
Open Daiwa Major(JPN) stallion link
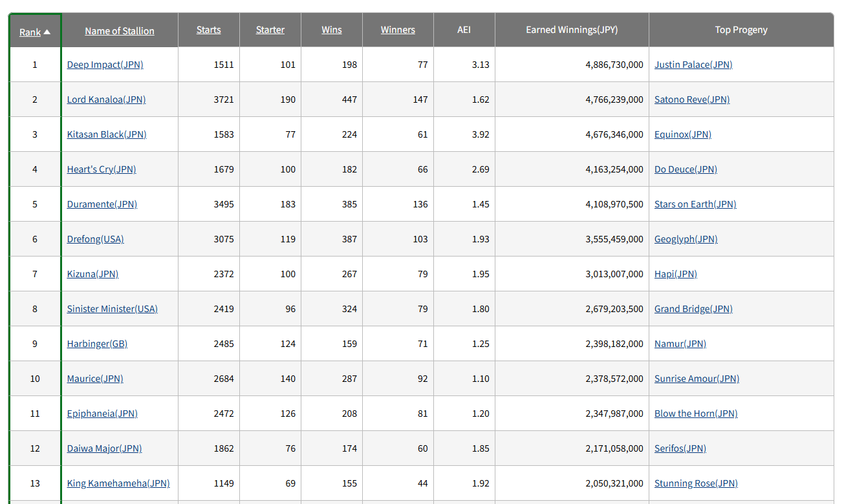point(105,448)
